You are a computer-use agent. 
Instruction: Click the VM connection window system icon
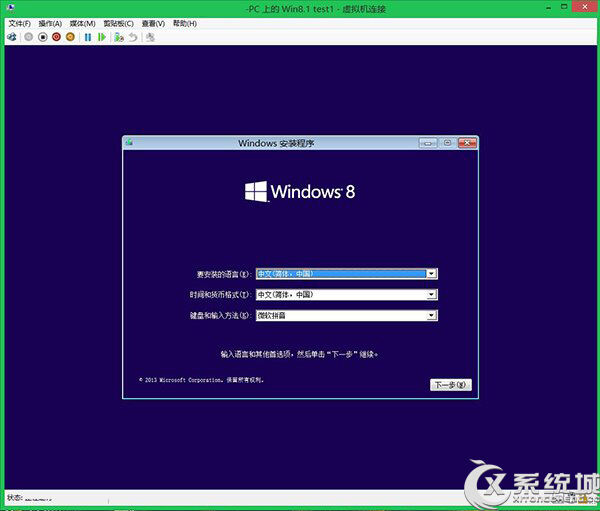(x=11, y=7)
